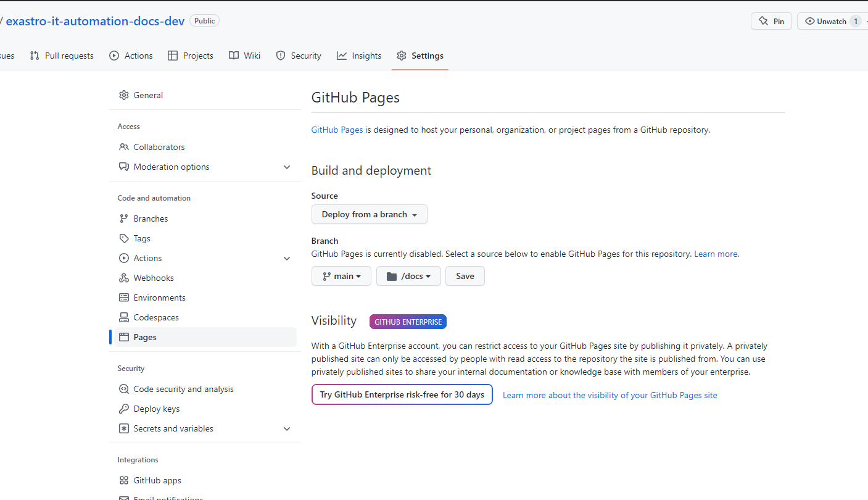Open the Learn more link about Pages

[716, 254]
